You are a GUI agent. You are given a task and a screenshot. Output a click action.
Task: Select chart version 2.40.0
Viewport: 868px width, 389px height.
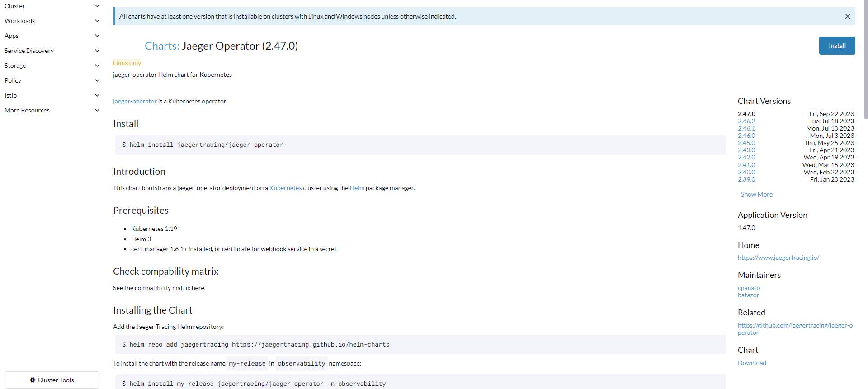point(746,172)
